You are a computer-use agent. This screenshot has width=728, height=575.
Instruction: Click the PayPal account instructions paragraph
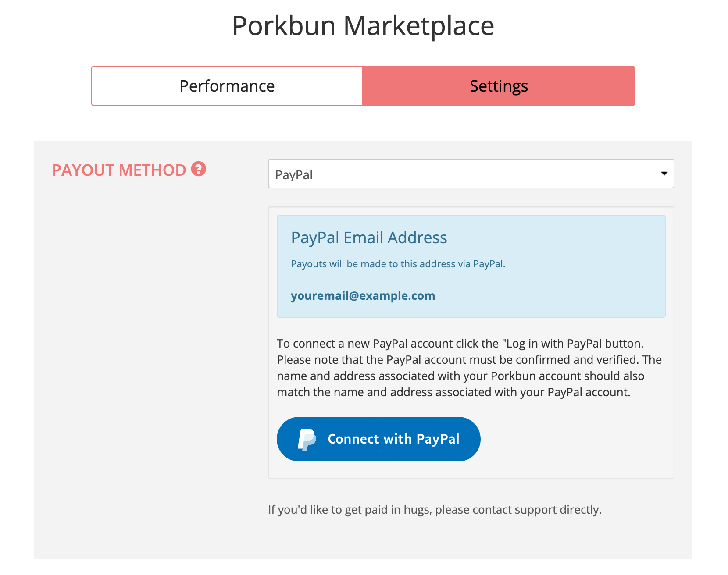tap(469, 368)
